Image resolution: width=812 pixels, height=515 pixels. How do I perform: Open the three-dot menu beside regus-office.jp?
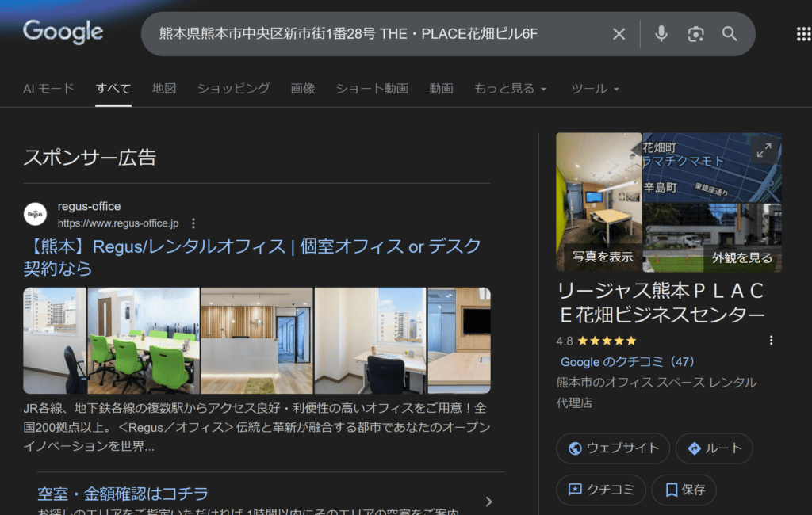coord(193,223)
